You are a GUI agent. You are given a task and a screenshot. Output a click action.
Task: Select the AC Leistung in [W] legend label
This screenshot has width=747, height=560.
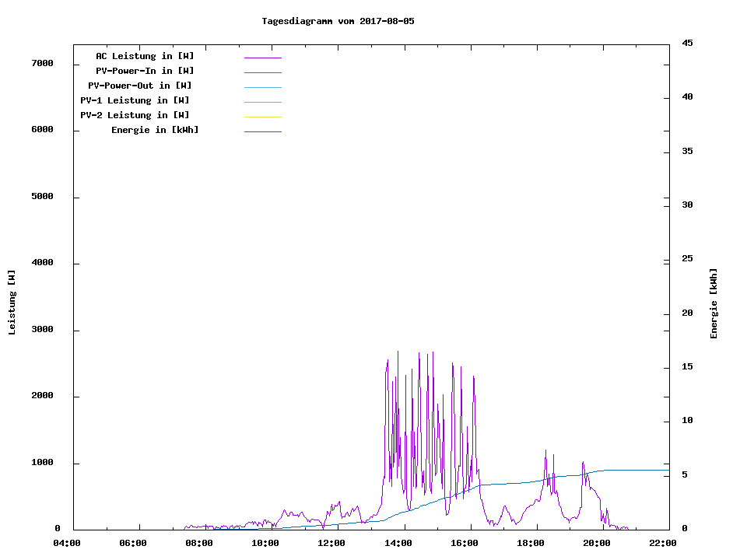pyautogui.click(x=145, y=56)
